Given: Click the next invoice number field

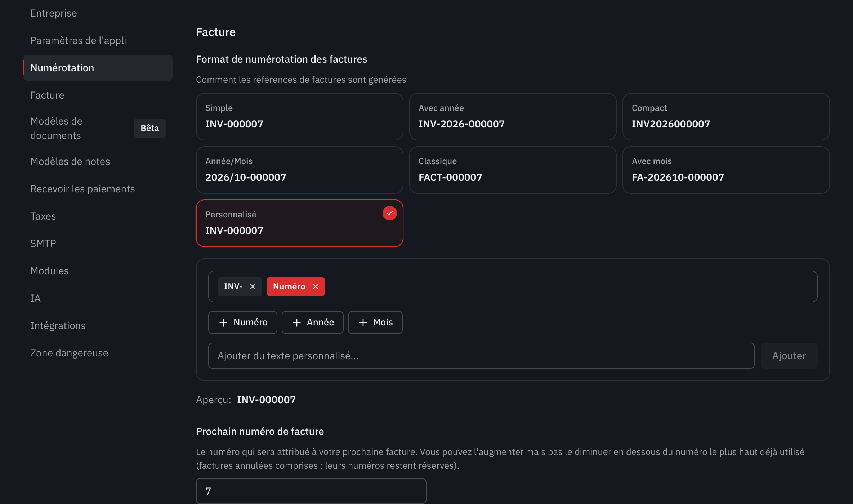Looking at the screenshot, I should click(311, 491).
